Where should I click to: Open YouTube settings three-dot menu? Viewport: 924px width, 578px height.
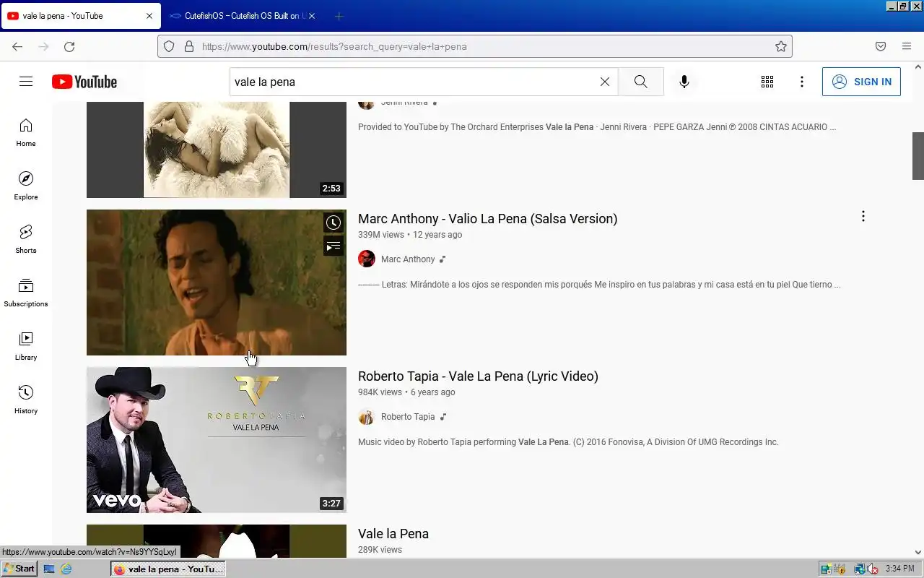[802, 82]
